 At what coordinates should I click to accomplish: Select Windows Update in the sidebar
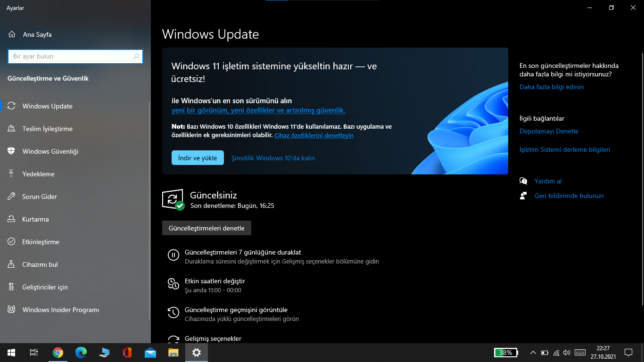pos(75,106)
